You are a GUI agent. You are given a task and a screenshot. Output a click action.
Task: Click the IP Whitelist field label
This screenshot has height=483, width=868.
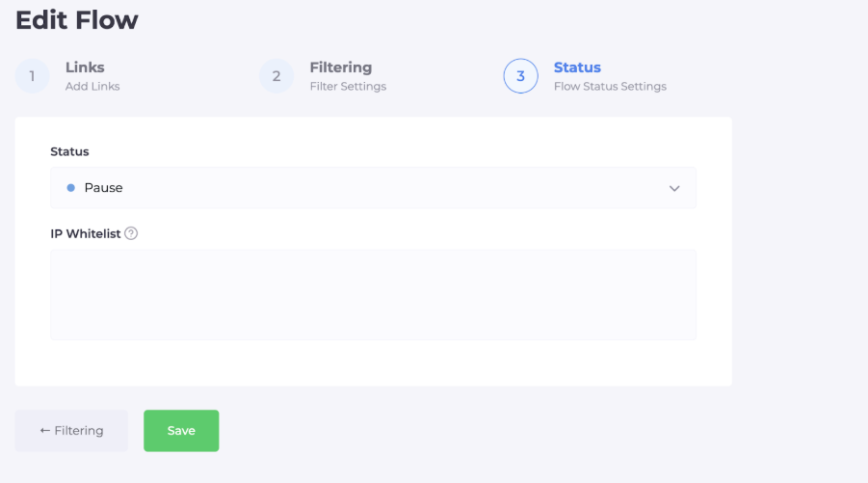coord(85,233)
